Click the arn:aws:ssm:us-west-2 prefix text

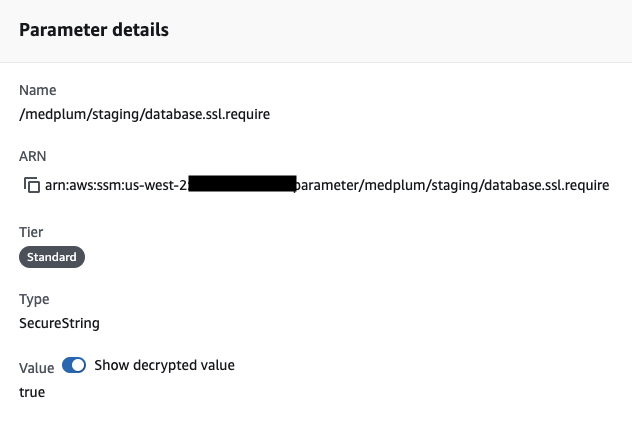(x=116, y=185)
